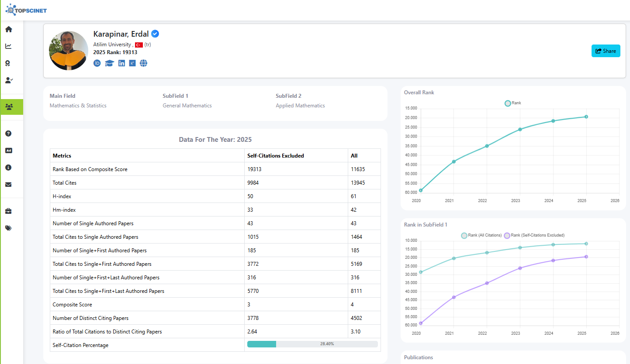Click the Share button
630x364 pixels.
tap(606, 51)
